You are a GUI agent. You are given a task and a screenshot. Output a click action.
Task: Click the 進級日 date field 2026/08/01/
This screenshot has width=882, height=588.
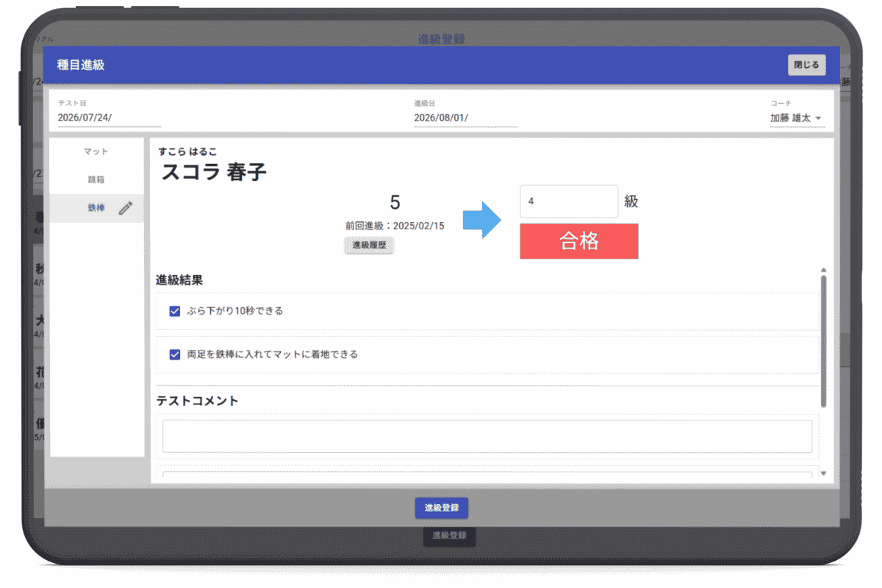click(x=465, y=118)
